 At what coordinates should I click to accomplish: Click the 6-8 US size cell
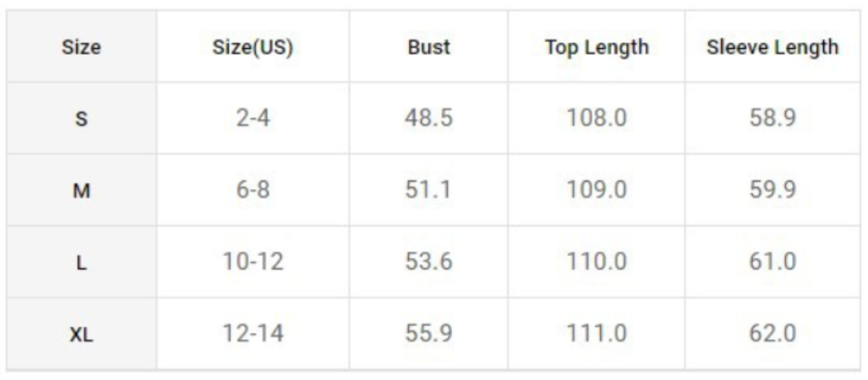coord(252,191)
